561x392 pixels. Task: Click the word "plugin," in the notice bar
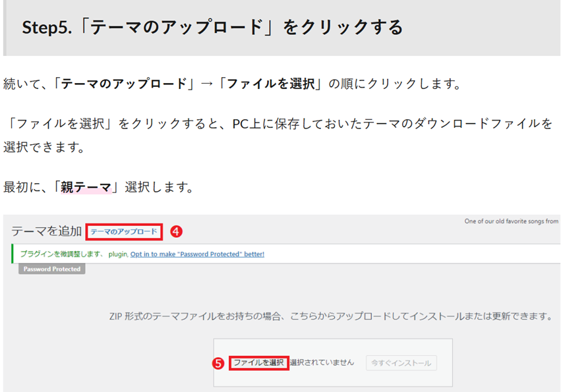(117, 254)
